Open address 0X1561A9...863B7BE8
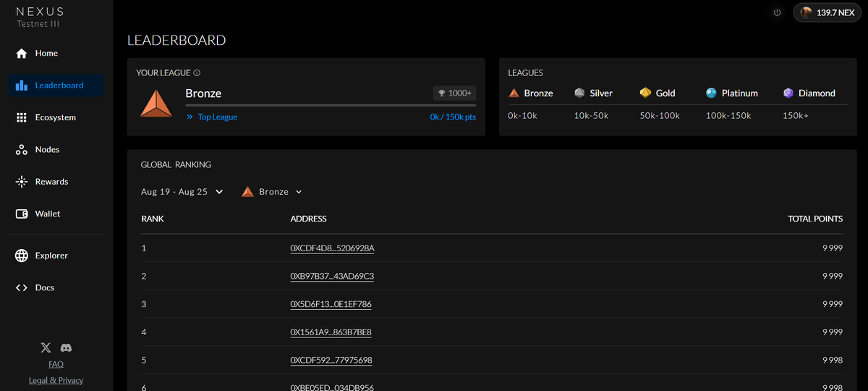This screenshot has width=868, height=391. 331,332
